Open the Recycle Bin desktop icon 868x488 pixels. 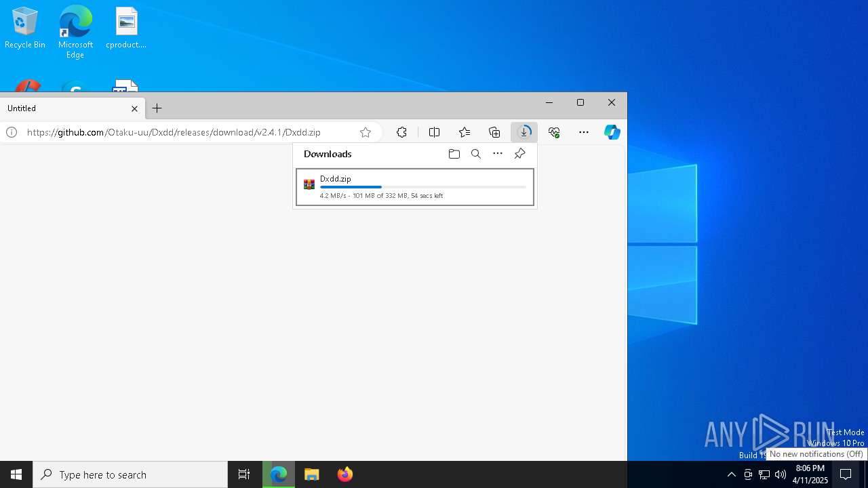coord(25,28)
